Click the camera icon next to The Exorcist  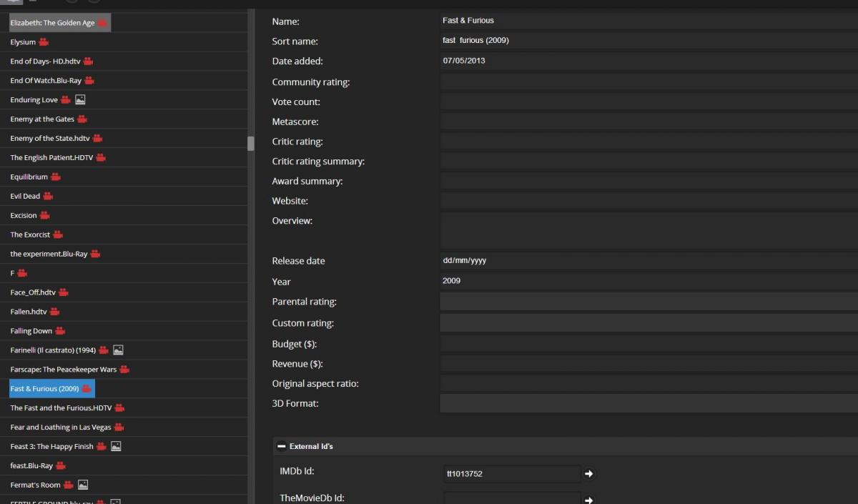[58, 234]
